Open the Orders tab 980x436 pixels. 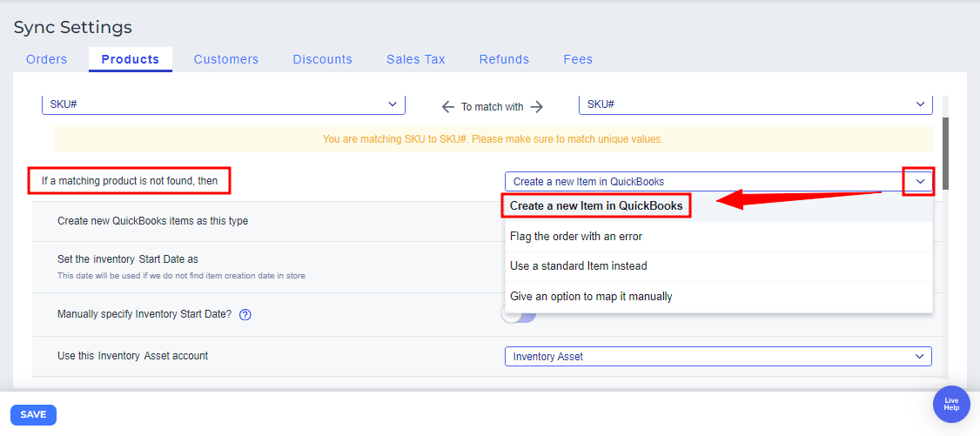click(46, 59)
